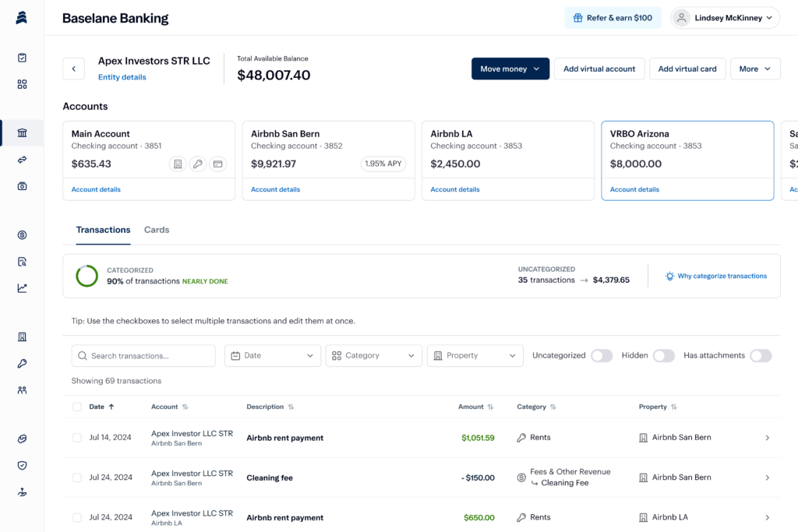Open the document search sidebar icon
Screen dimensions: 798x532
[22, 262]
